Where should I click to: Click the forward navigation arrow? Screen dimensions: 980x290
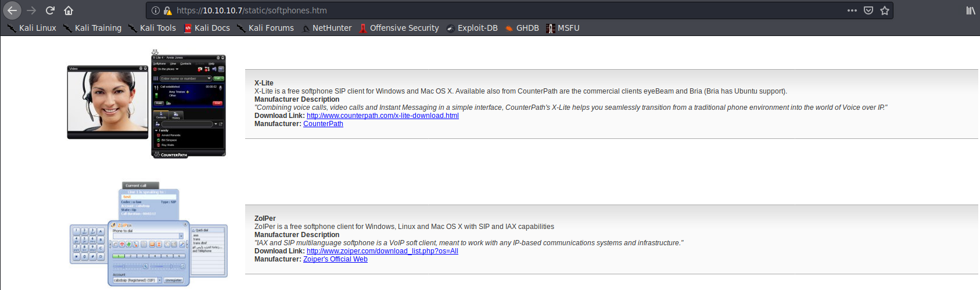pyautogui.click(x=31, y=10)
